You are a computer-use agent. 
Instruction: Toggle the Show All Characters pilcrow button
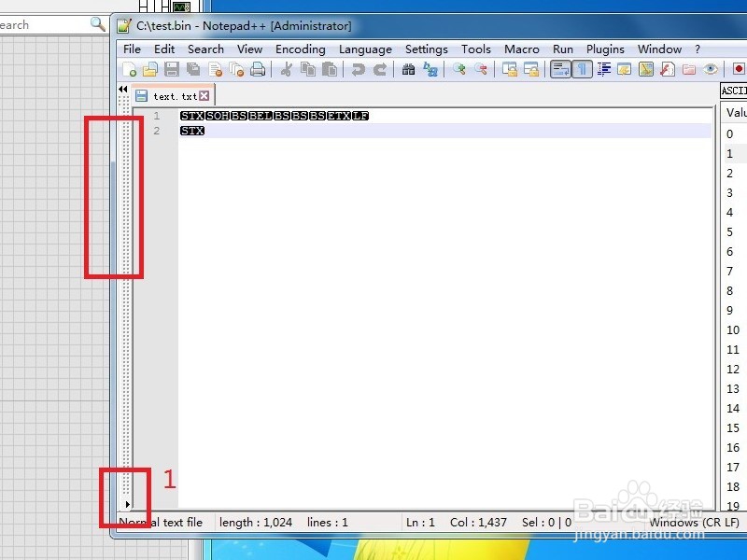click(x=582, y=69)
